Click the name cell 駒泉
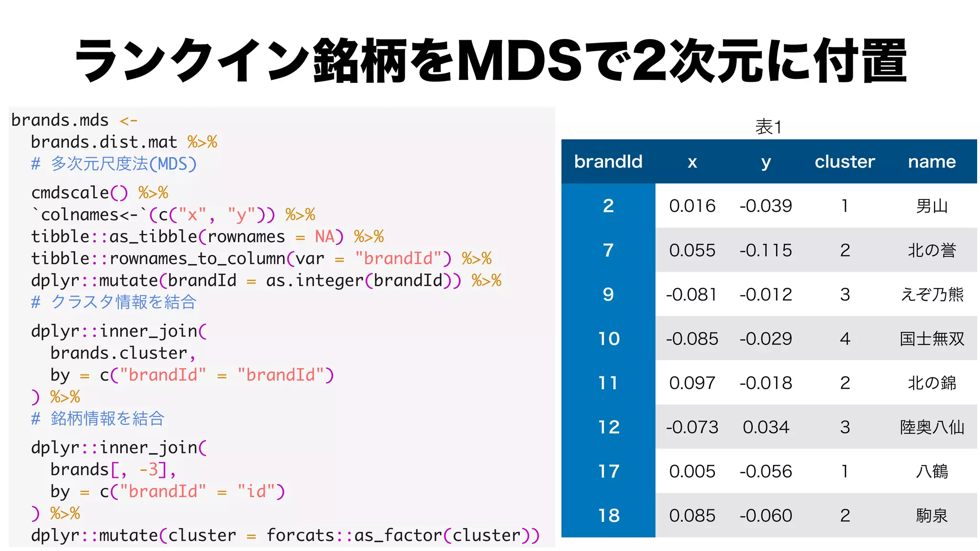980x551 pixels. click(x=932, y=516)
